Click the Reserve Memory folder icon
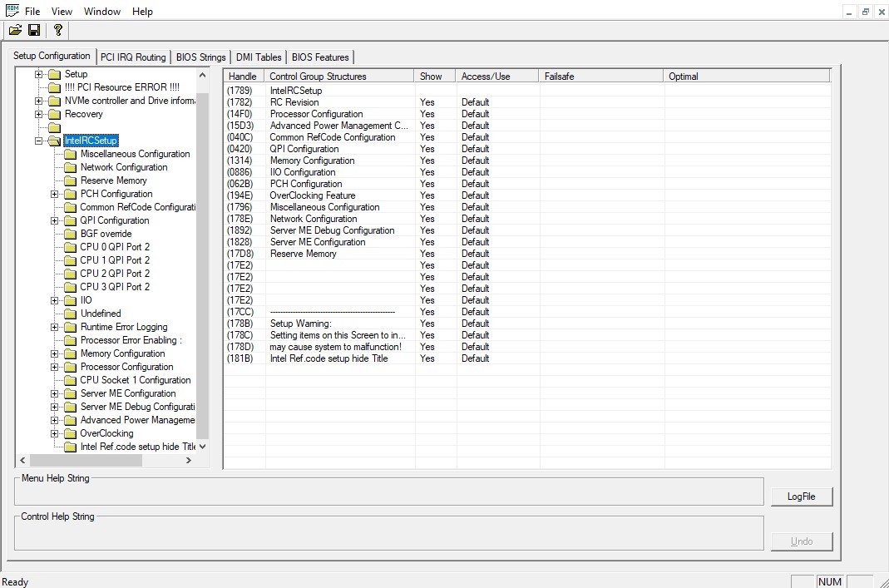The height and width of the screenshot is (588, 889). click(71, 180)
